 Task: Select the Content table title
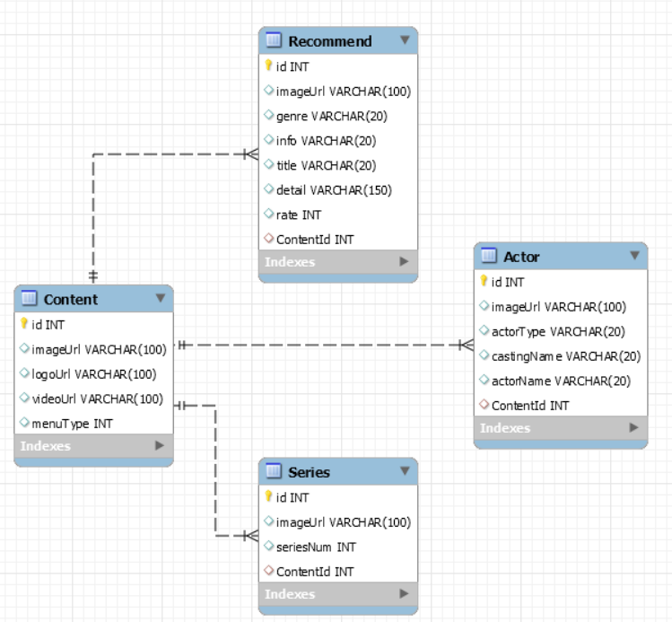(71, 299)
